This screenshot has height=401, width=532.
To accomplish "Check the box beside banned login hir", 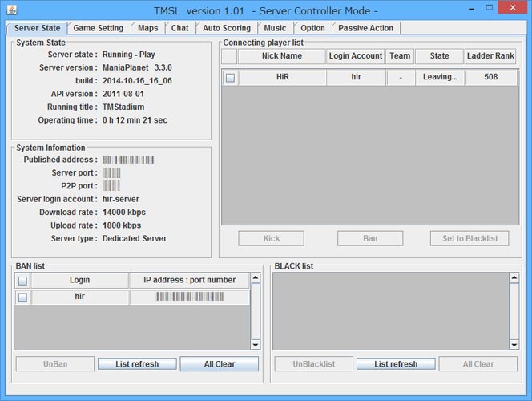I will [22, 298].
